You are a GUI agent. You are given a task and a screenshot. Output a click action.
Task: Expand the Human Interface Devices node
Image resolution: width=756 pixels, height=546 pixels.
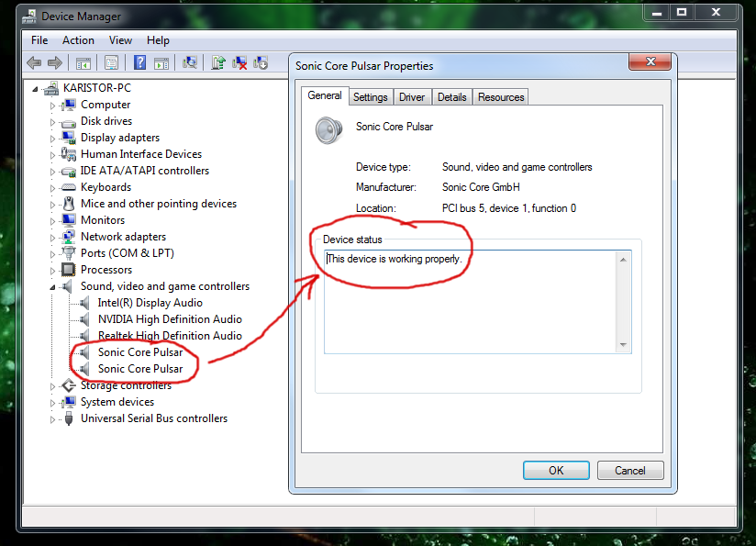52,155
